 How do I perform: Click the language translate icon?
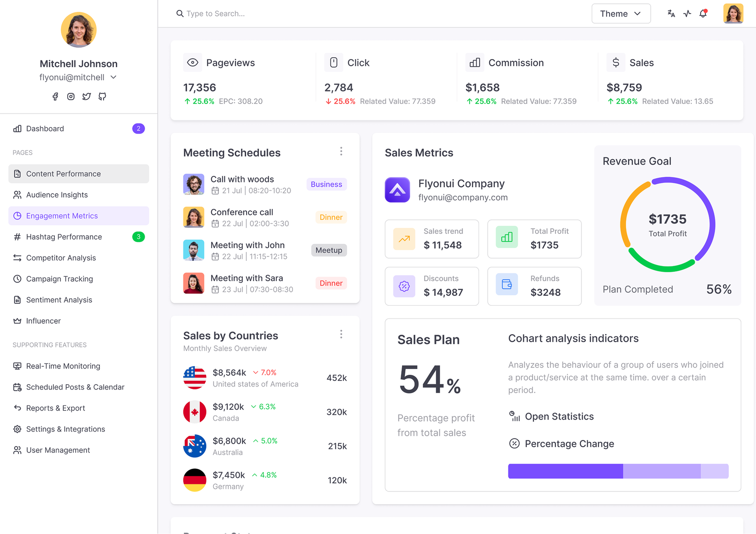671,14
